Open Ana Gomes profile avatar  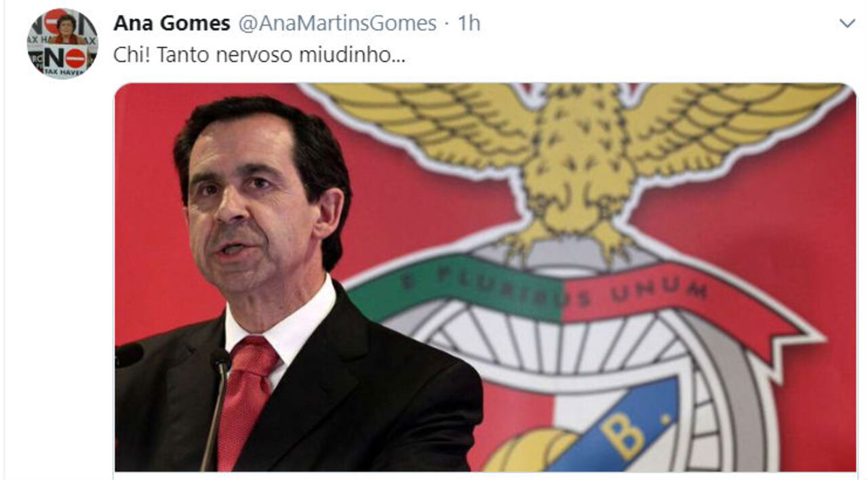[62, 43]
